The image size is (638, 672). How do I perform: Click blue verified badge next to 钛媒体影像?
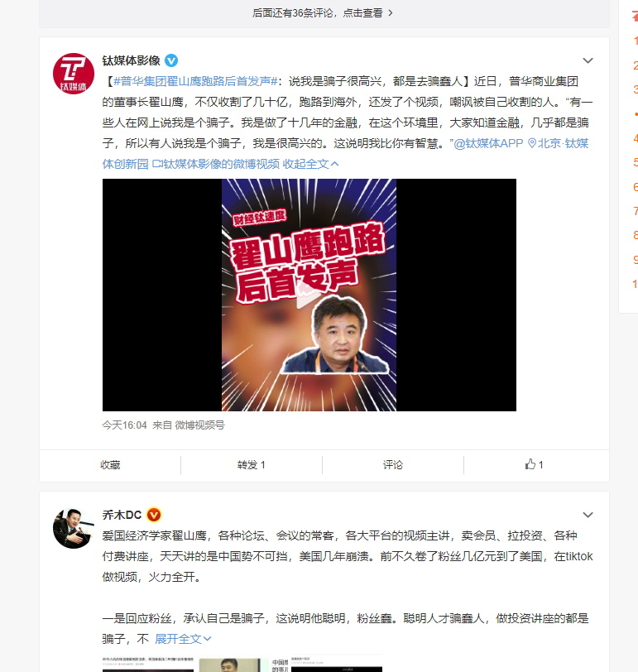coord(171,60)
